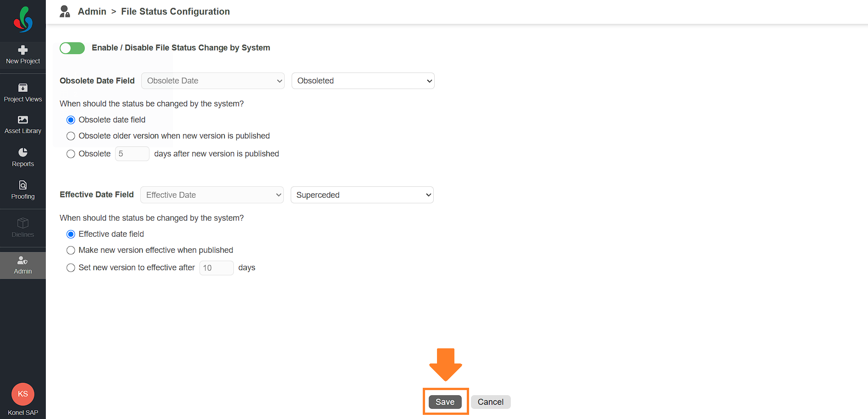
Task: Select Make new version effective when published
Action: [x=71, y=251]
